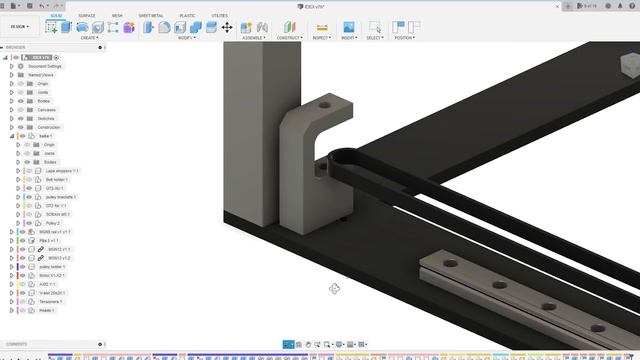
Task: Select the Extrude tool
Action: point(67,27)
